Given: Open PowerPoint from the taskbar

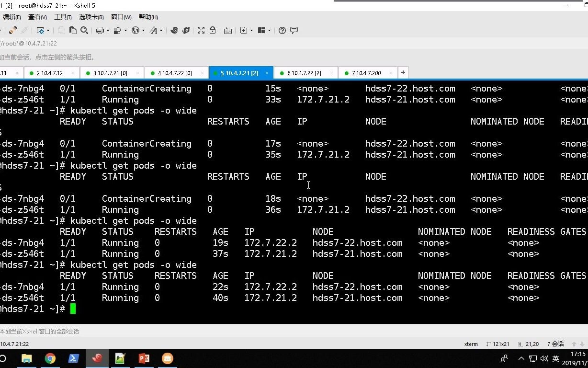Looking at the screenshot, I should click(x=144, y=358).
